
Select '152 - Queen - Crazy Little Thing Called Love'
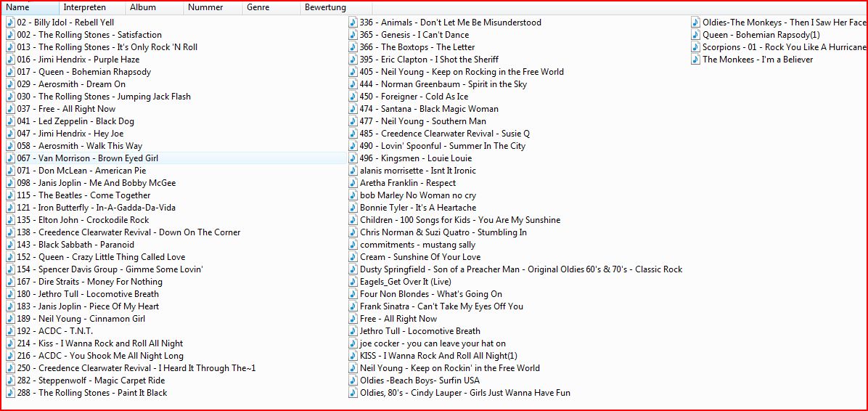click(x=102, y=257)
